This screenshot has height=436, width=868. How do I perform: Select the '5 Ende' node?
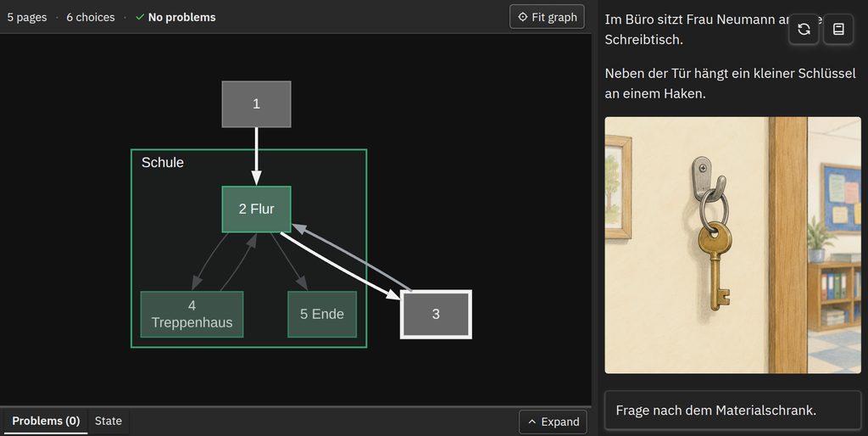pyautogui.click(x=322, y=314)
